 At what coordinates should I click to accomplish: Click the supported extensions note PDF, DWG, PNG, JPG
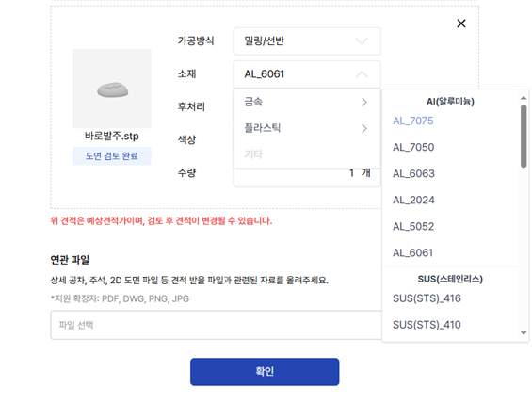[120, 298]
